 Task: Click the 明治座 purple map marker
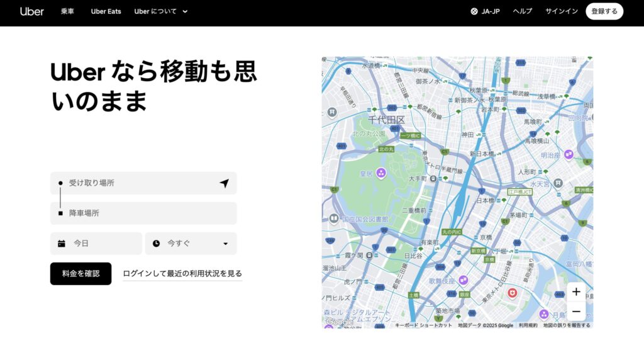click(x=569, y=155)
